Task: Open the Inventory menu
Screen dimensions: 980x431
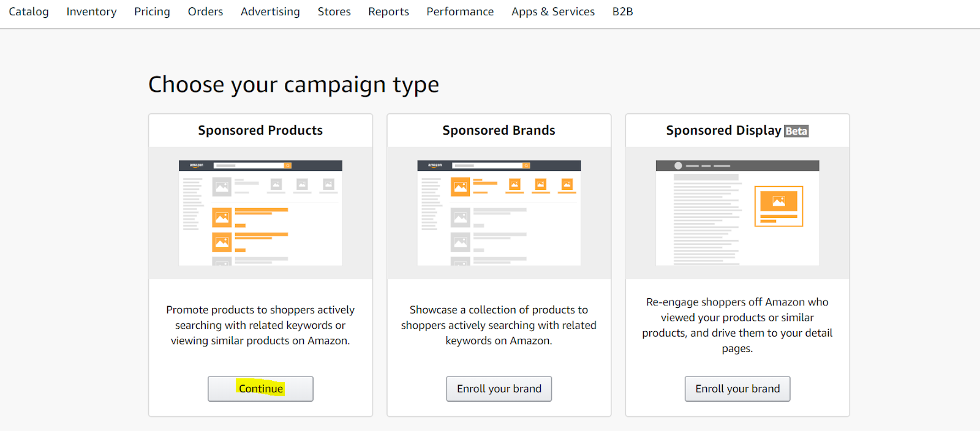Action: [x=91, y=12]
